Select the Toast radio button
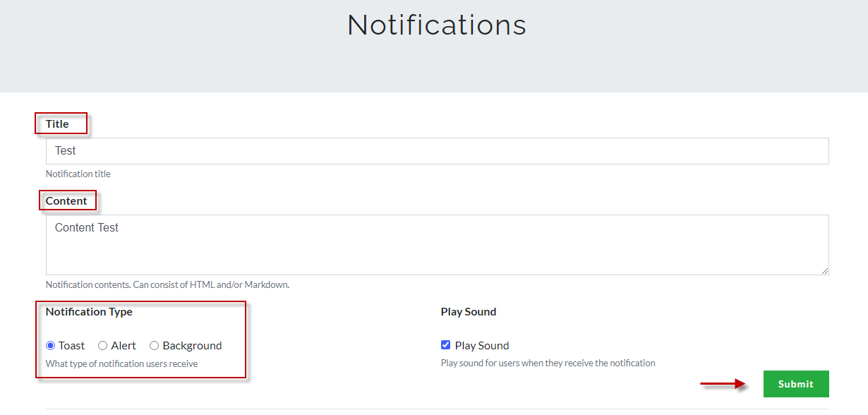868x415 pixels. [51, 346]
